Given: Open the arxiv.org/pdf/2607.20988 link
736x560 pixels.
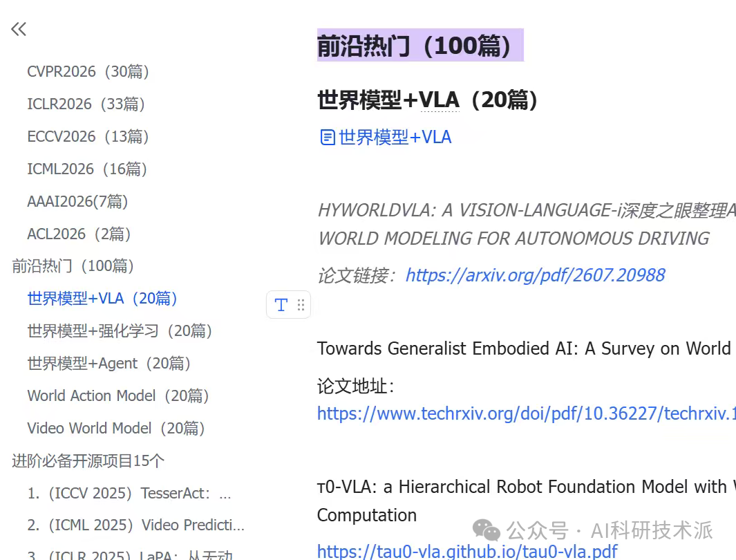Looking at the screenshot, I should tap(536, 276).
